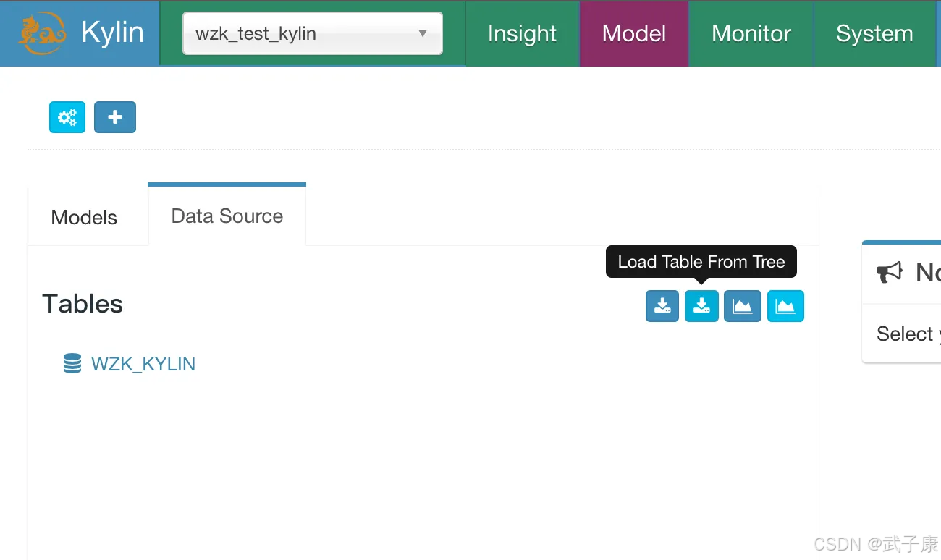Open the System menu
The width and height of the screenshot is (941, 560).
(x=874, y=33)
